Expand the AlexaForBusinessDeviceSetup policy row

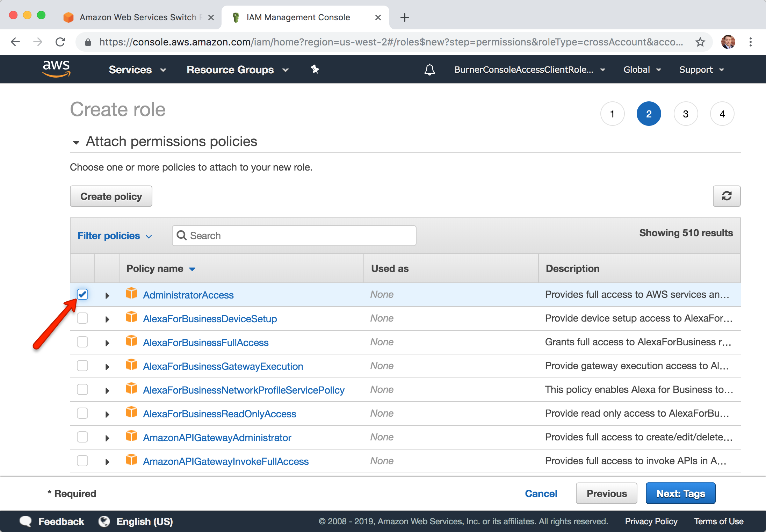[107, 319]
